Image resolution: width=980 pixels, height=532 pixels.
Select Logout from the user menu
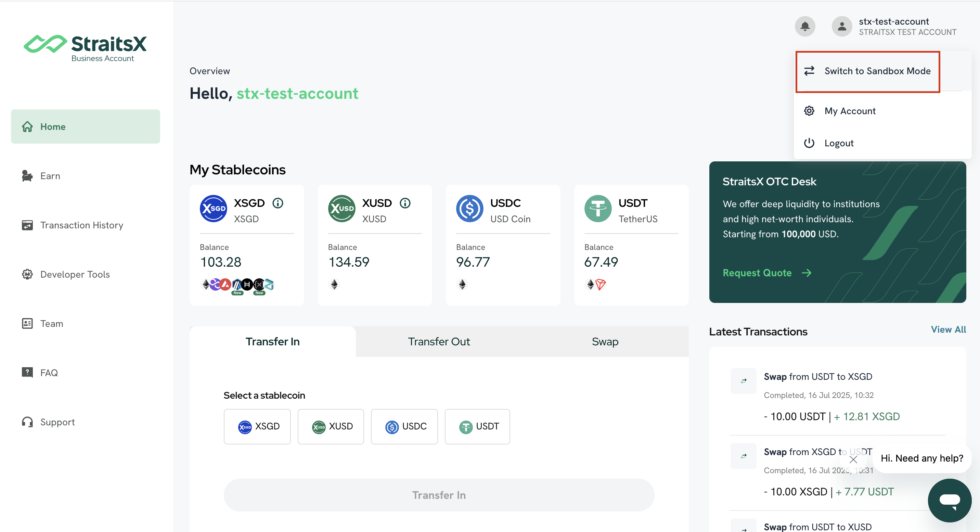(x=882, y=143)
